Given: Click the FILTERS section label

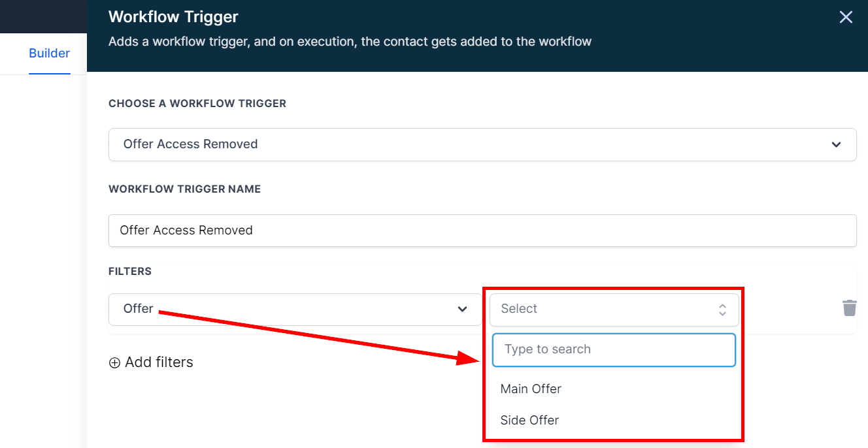Looking at the screenshot, I should 130,271.
